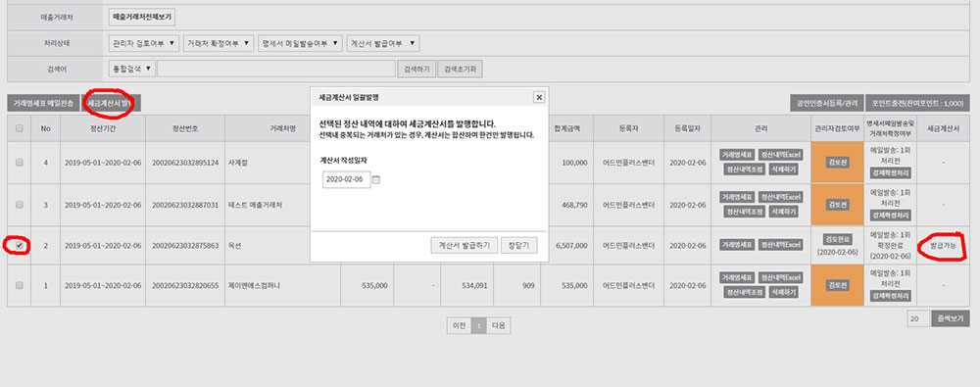The height and width of the screenshot is (387, 980).
Task: Go to next page with 다음
Action: coord(498,325)
